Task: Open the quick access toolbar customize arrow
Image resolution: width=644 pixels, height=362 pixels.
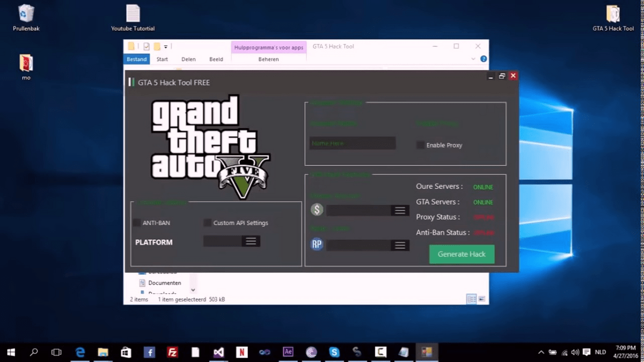Action: (x=166, y=47)
